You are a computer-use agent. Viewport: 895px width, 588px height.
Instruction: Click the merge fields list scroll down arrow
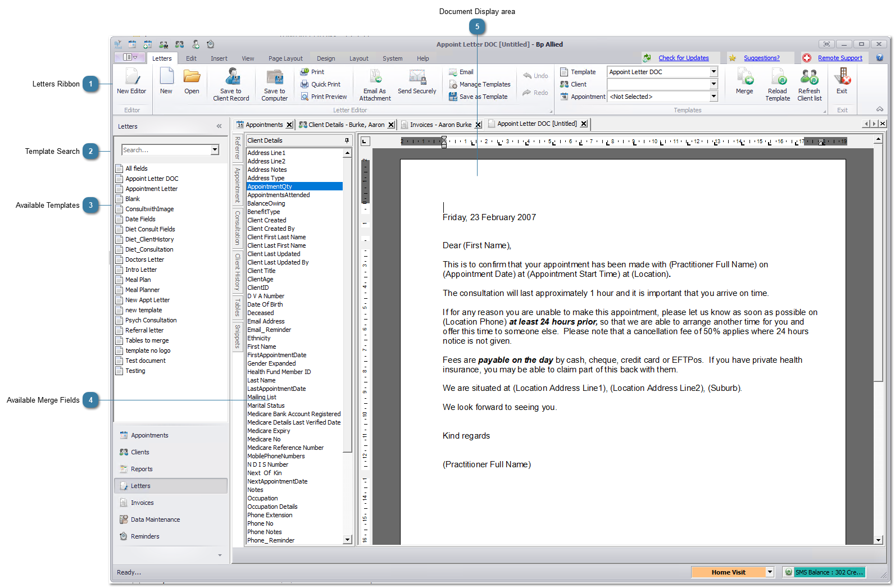point(347,540)
